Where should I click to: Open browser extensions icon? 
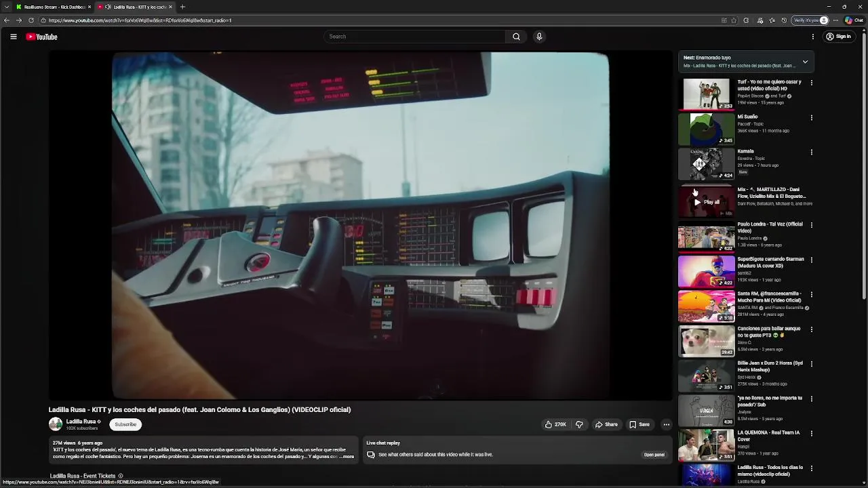click(x=746, y=20)
